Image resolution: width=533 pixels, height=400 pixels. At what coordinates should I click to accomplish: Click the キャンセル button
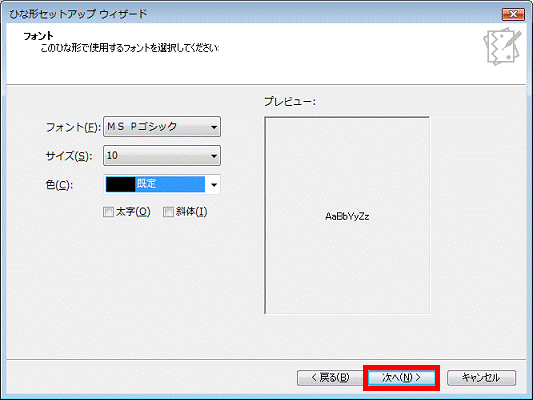[x=481, y=378]
